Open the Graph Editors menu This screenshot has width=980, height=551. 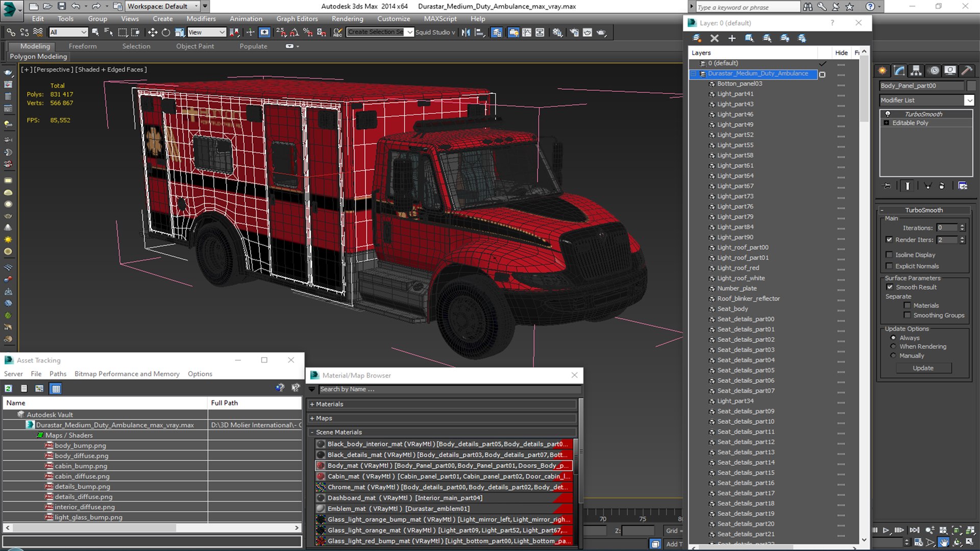tap(297, 19)
